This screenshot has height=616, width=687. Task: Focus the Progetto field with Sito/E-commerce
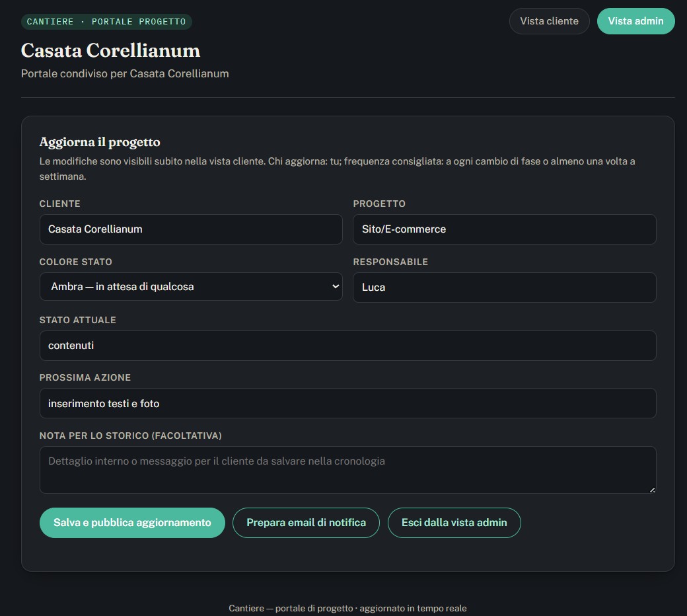(x=504, y=229)
